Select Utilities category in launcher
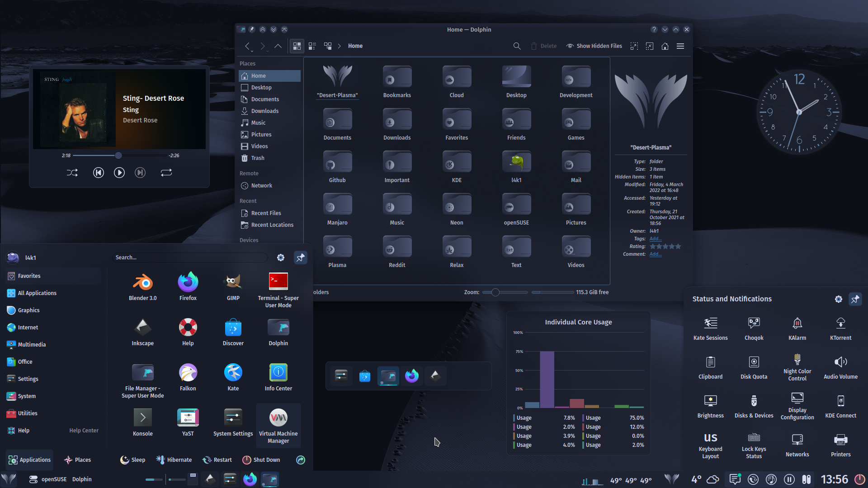Image resolution: width=868 pixels, height=488 pixels. coord(53,413)
